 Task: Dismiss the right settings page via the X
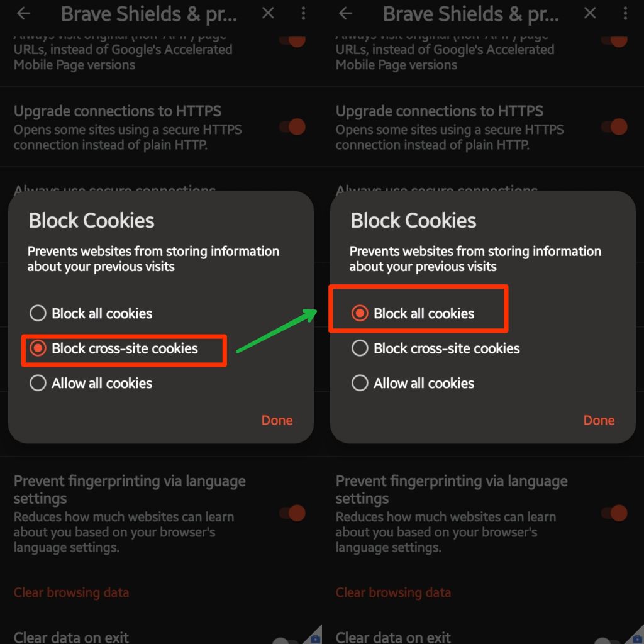coord(589,13)
